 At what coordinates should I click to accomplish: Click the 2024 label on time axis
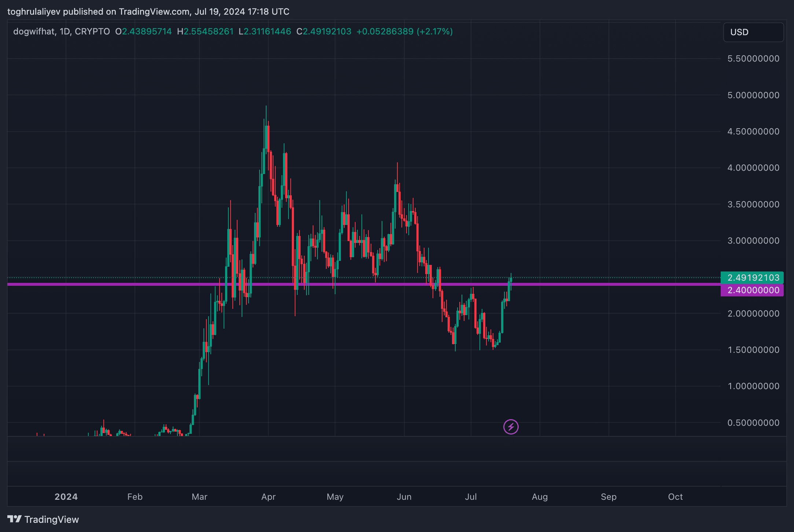(x=66, y=497)
